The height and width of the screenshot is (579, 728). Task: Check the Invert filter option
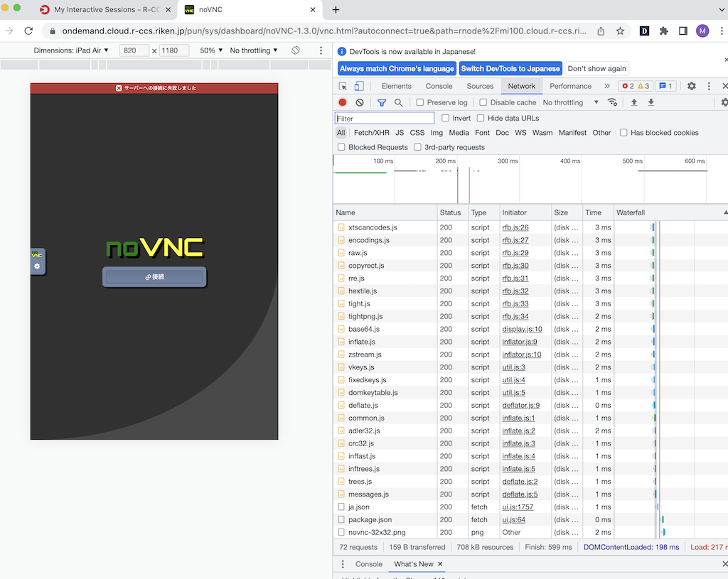pos(445,119)
